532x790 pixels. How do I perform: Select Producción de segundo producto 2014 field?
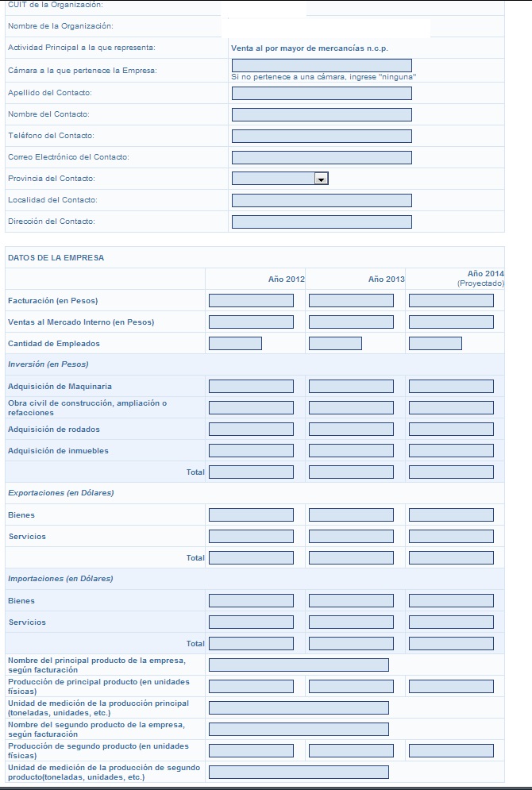pos(451,751)
